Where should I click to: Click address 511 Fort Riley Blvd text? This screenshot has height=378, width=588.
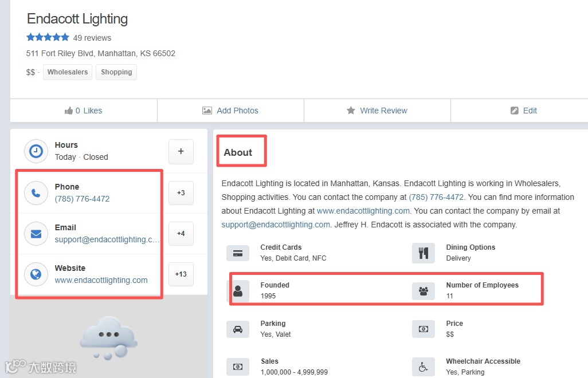[100, 53]
